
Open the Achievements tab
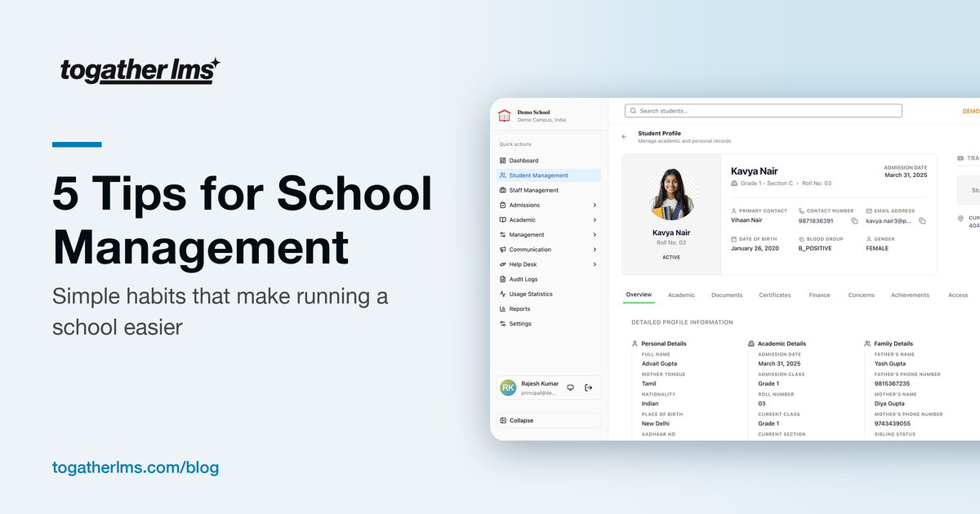[911, 295]
